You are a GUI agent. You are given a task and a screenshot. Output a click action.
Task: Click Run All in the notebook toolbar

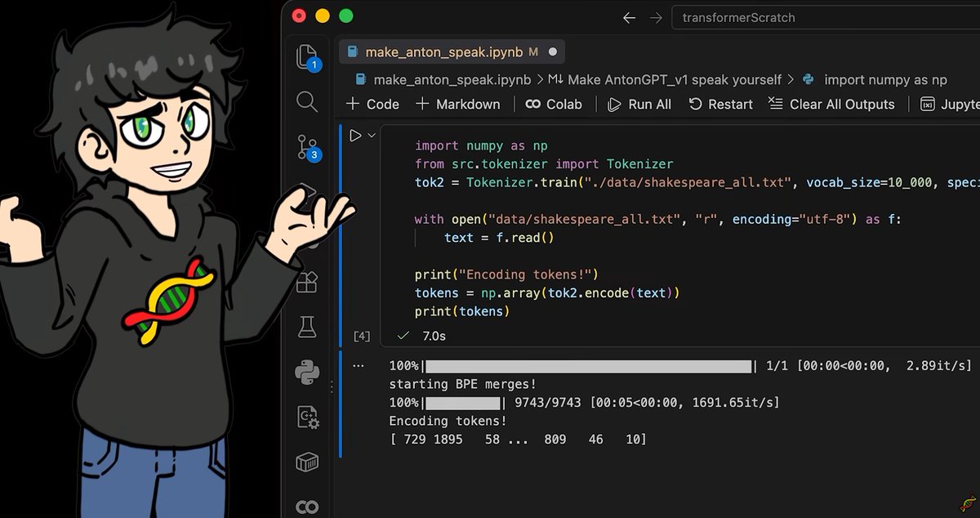click(x=639, y=104)
